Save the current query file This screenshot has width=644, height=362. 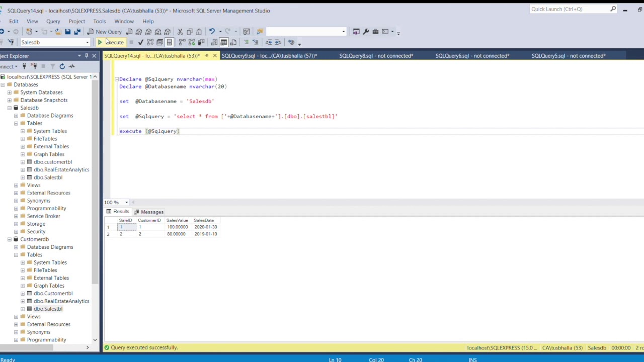67,32
